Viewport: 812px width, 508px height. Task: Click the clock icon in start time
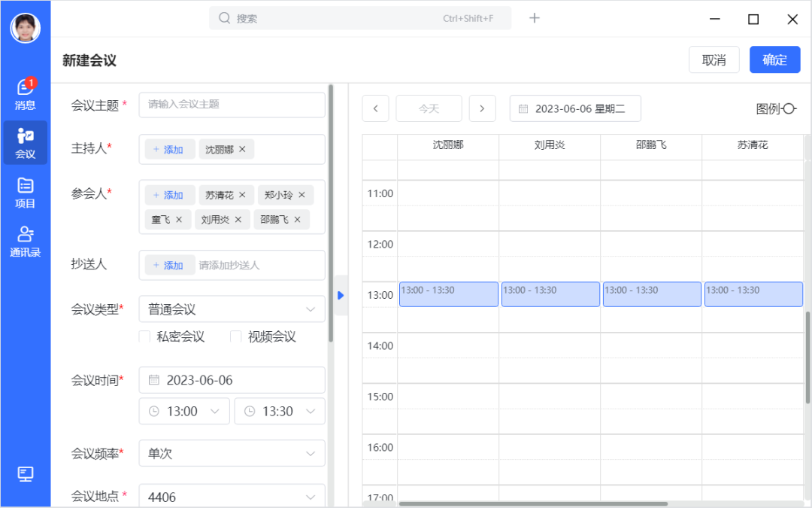154,411
